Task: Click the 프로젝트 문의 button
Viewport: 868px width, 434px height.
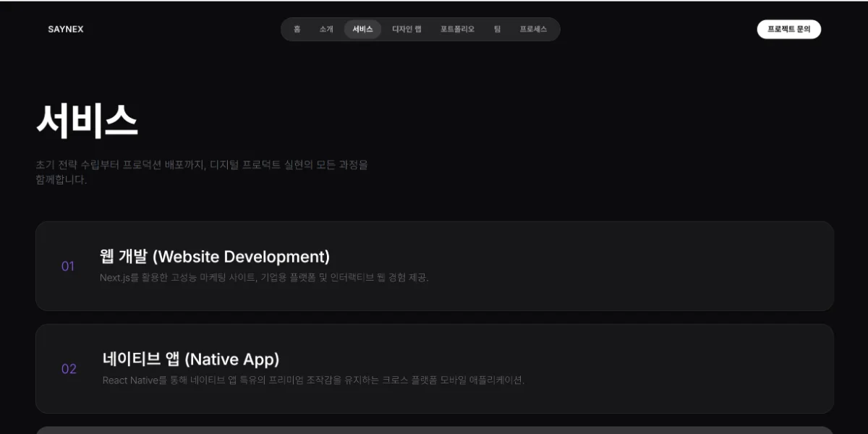Action: click(x=789, y=30)
